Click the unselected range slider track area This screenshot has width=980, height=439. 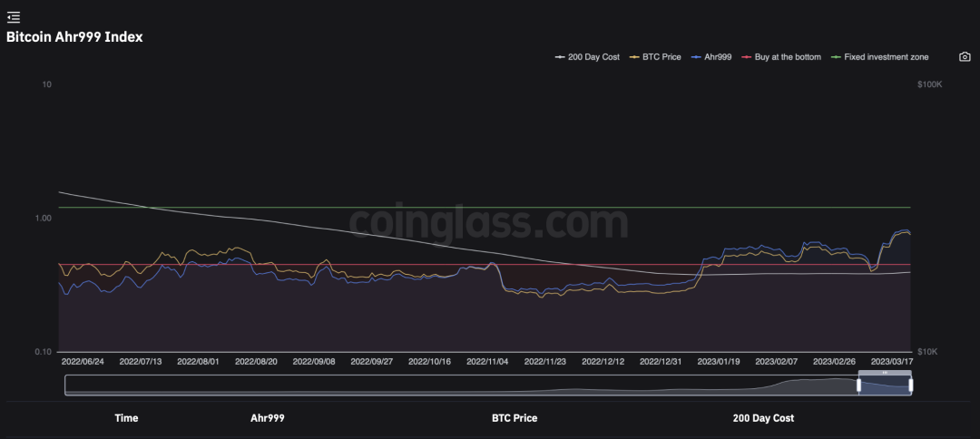[x=454, y=385]
